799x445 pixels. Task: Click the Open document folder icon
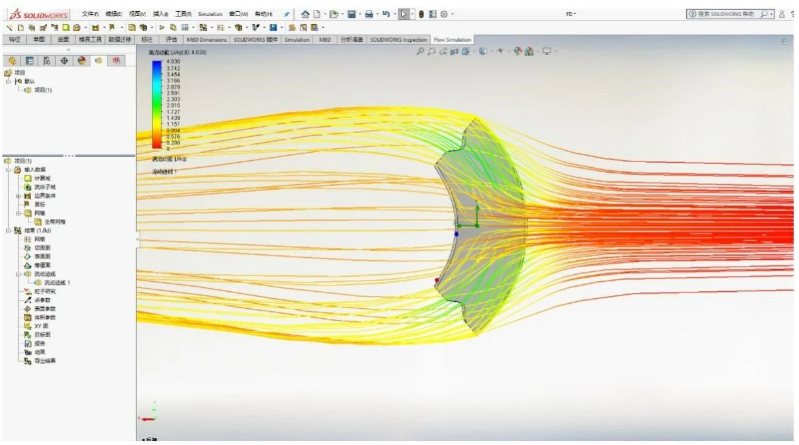pos(333,14)
